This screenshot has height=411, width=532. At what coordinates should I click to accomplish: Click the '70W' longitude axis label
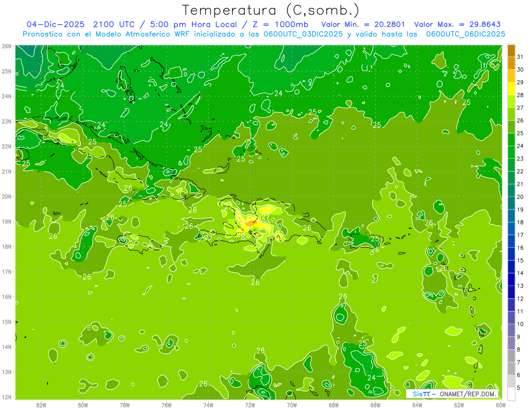click(292, 405)
